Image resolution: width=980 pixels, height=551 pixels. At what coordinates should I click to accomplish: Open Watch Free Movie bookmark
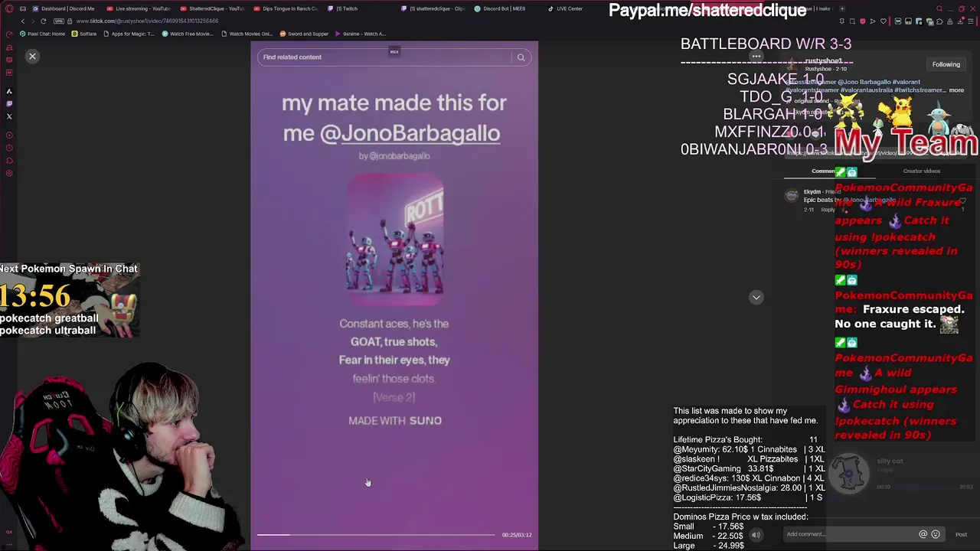pyautogui.click(x=187, y=34)
